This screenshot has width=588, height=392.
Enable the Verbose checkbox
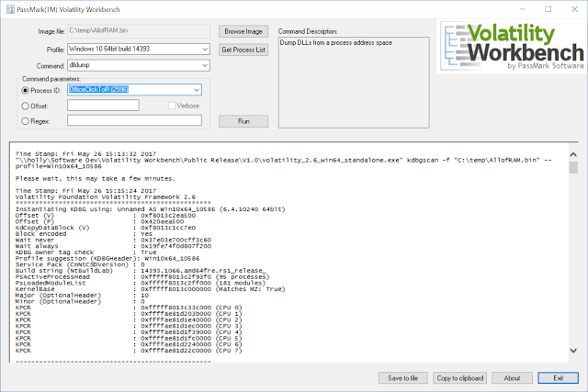coord(172,106)
